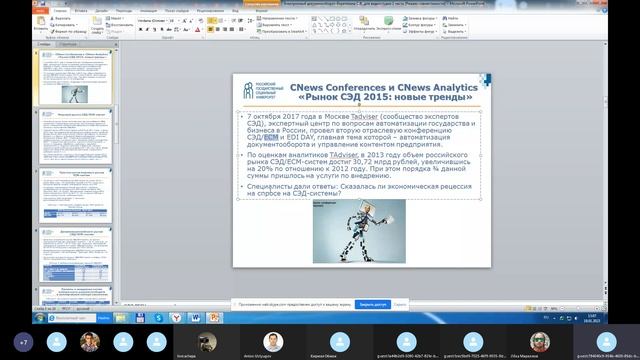640x360 pixels.
Task: Pick the red font color button
Action: pos(198,29)
